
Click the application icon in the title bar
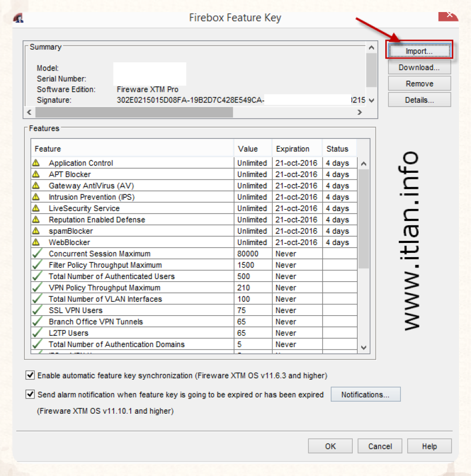coord(19,17)
